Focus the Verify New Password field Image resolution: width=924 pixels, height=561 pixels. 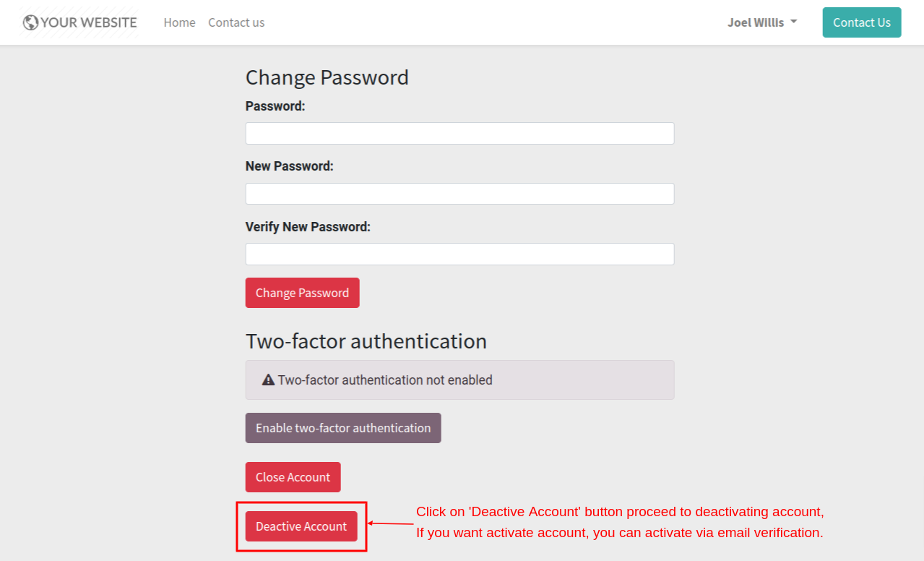pyautogui.click(x=459, y=254)
